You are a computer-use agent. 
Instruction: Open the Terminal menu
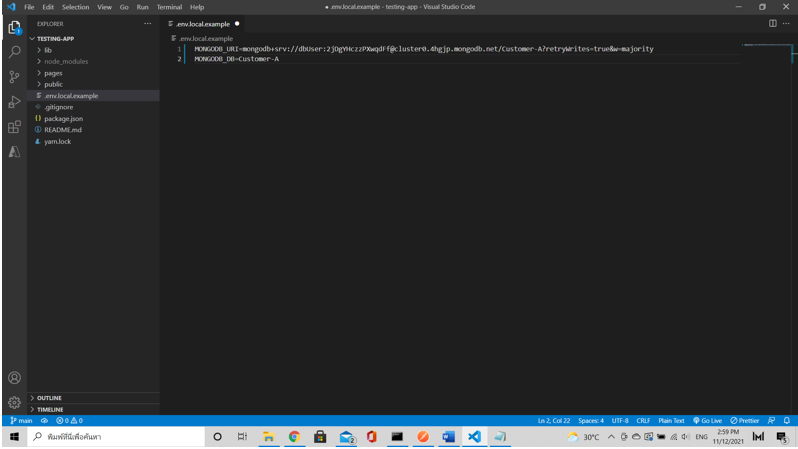click(x=169, y=7)
